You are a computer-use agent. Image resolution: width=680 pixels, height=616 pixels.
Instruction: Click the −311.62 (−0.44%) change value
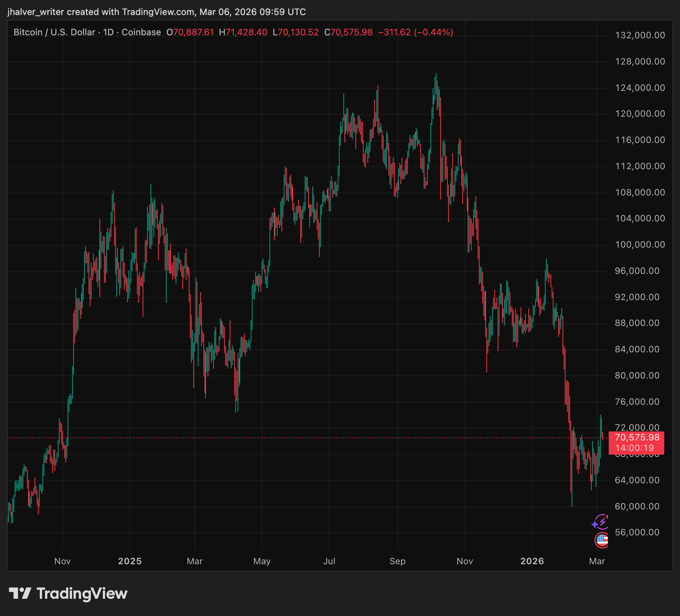pyautogui.click(x=415, y=32)
